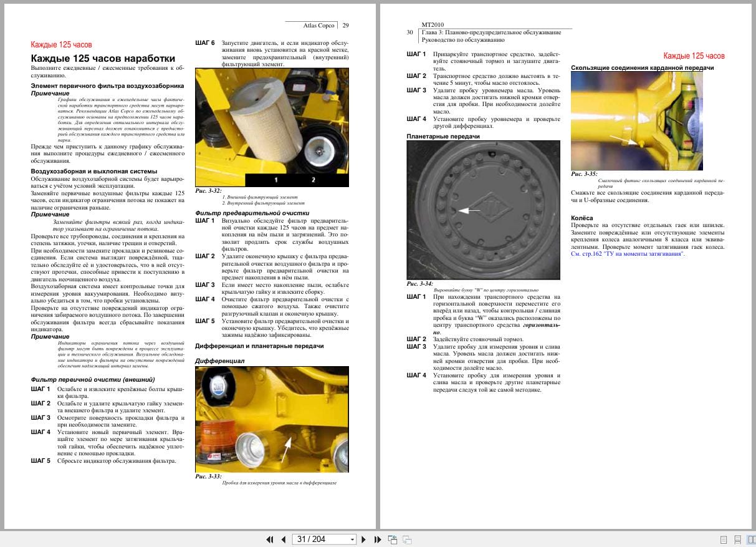Click the previous view icon beside page navigation
756x547 pixels.
click(393, 539)
